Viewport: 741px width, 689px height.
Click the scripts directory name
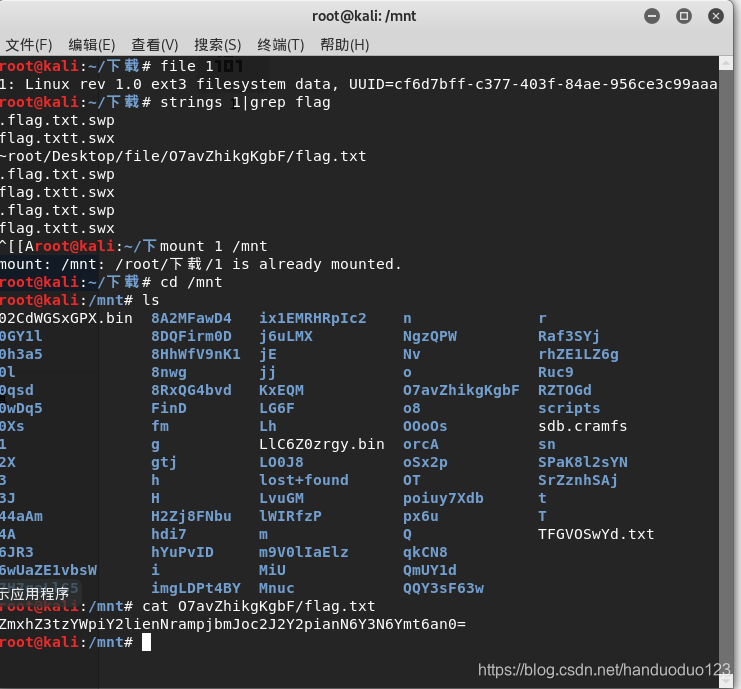pos(569,408)
